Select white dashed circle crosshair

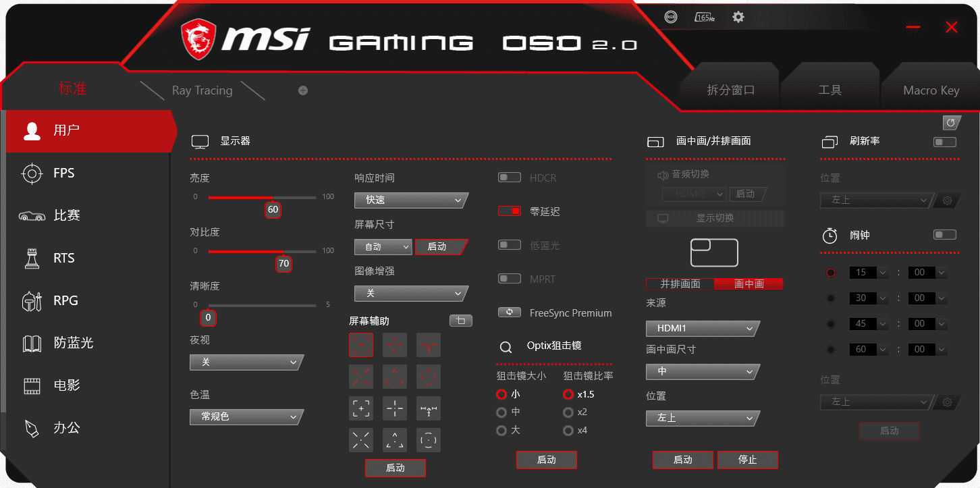pyautogui.click(x=429, y=439)
